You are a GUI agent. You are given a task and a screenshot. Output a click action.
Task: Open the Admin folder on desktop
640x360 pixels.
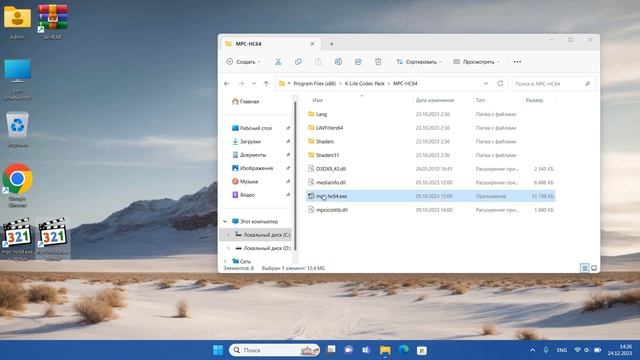(17, 21)
